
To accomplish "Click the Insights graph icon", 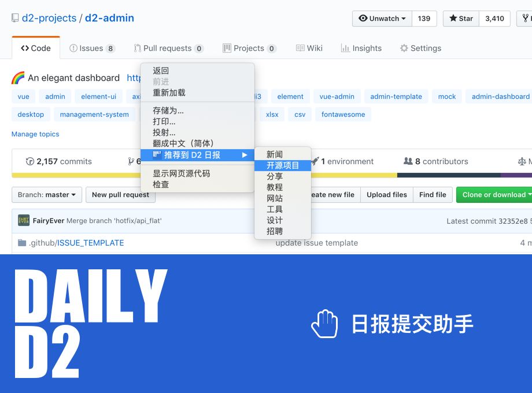I will pyautogui.click(x=345, y=48).
